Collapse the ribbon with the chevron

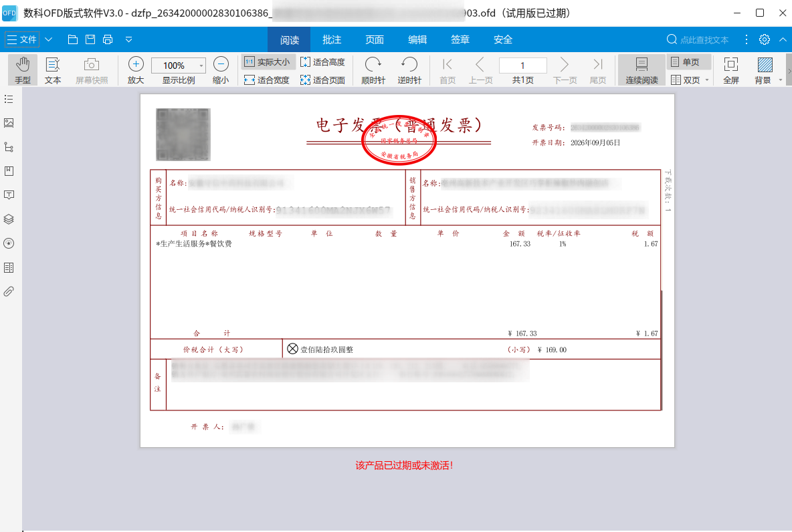pos(783,39)
